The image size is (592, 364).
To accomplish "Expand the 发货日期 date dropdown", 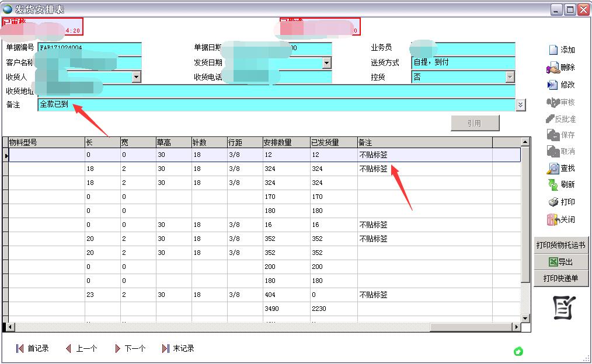I will (x=327, y=63).
